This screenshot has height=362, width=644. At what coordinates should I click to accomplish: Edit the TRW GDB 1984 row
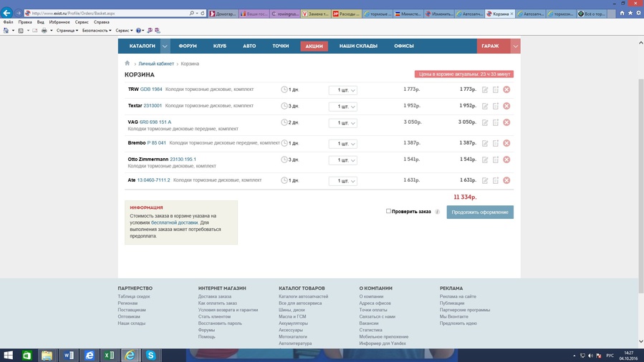coord(485,89)
